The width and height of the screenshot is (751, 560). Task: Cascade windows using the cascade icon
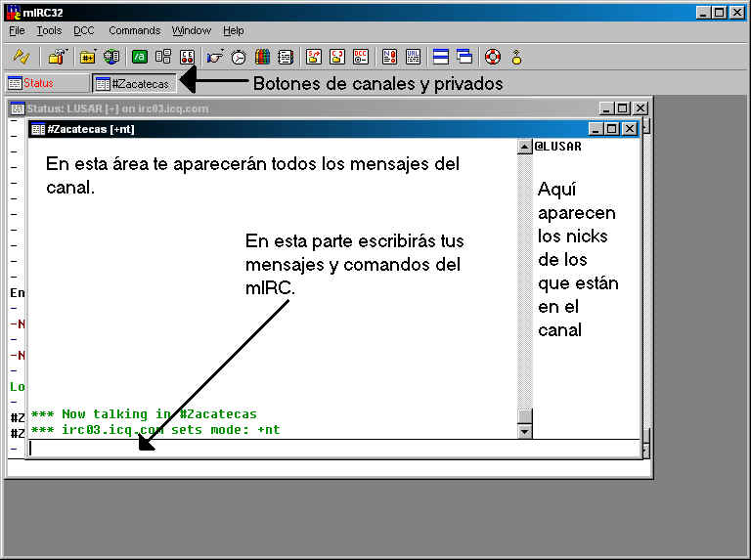coord(464,57)
